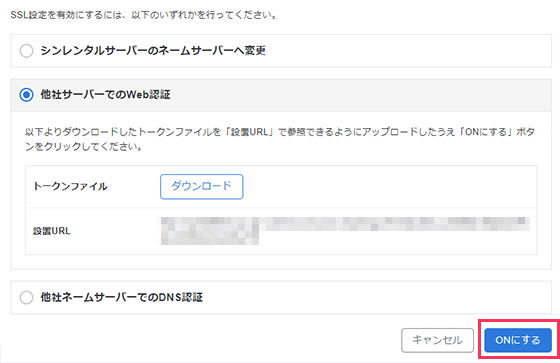Viewport: 560px width, 363px height.
Task: Click the ダウンロード token file button
Action: tap(201, 187)
